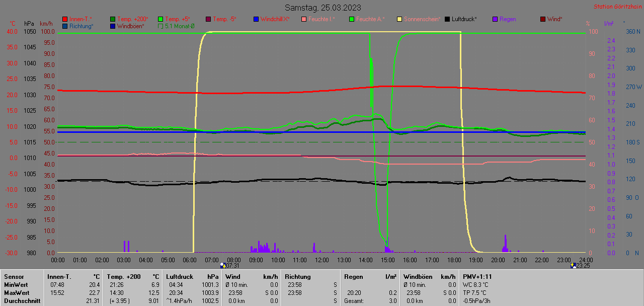This screenshot has width=644, height=306.
Task: Click the Gesamt: rain total label
Action: tap(354, 300)
